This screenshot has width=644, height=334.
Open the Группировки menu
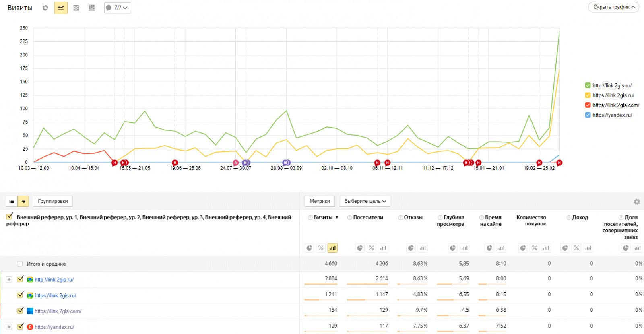coord(53,201)
